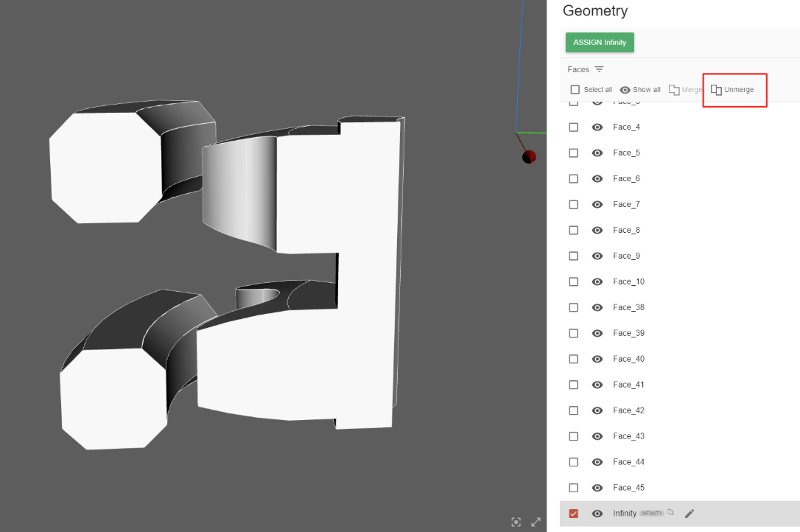Open the Faces filter menu

coord(599,69)
